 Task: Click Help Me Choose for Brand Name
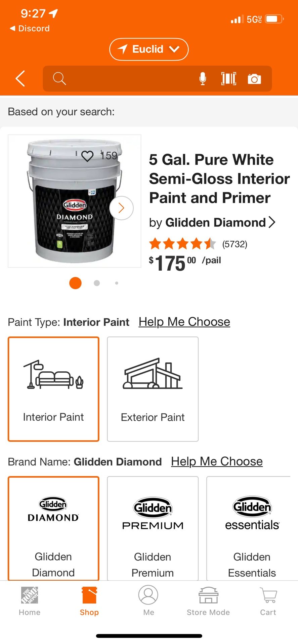(x=217, y=462)
